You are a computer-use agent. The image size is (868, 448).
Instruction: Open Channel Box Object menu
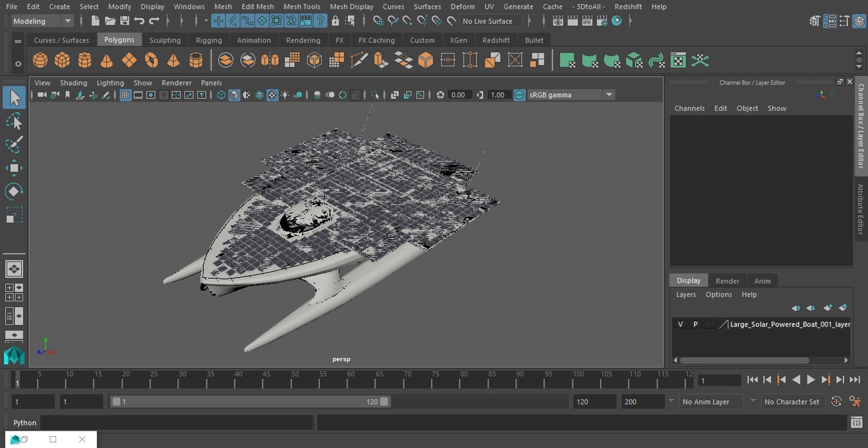click(747, 108)
